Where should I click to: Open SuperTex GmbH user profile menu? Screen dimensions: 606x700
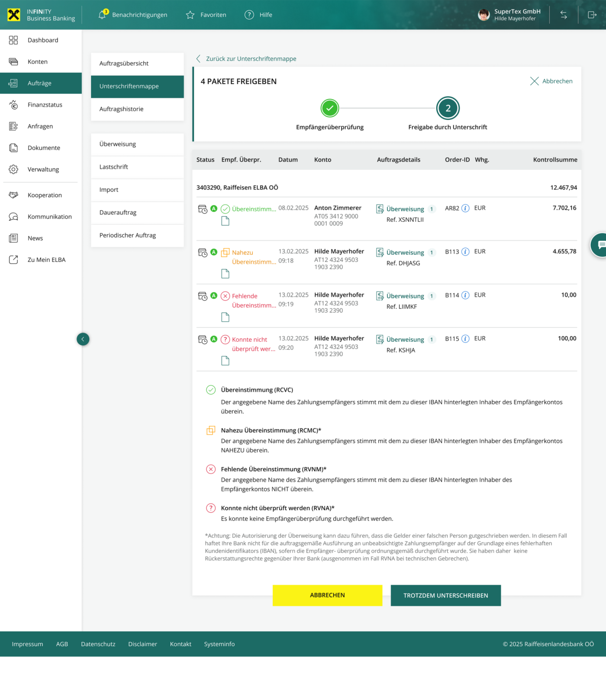point(509,15)
